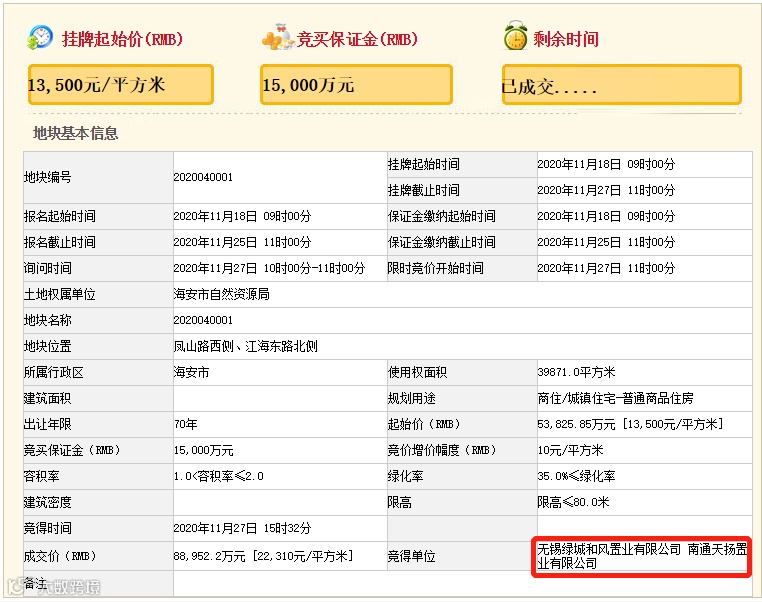Click the 地块名称 row's 2020040001 value
This screenshot has width=762, height=602.
(x=203, y=320)
